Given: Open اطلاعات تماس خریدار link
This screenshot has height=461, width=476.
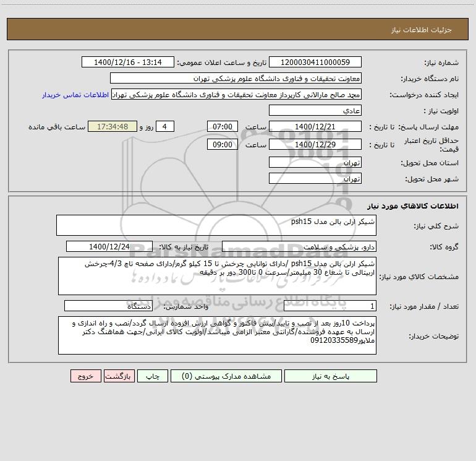Looking at the screenshot, I should coord(75,95).
